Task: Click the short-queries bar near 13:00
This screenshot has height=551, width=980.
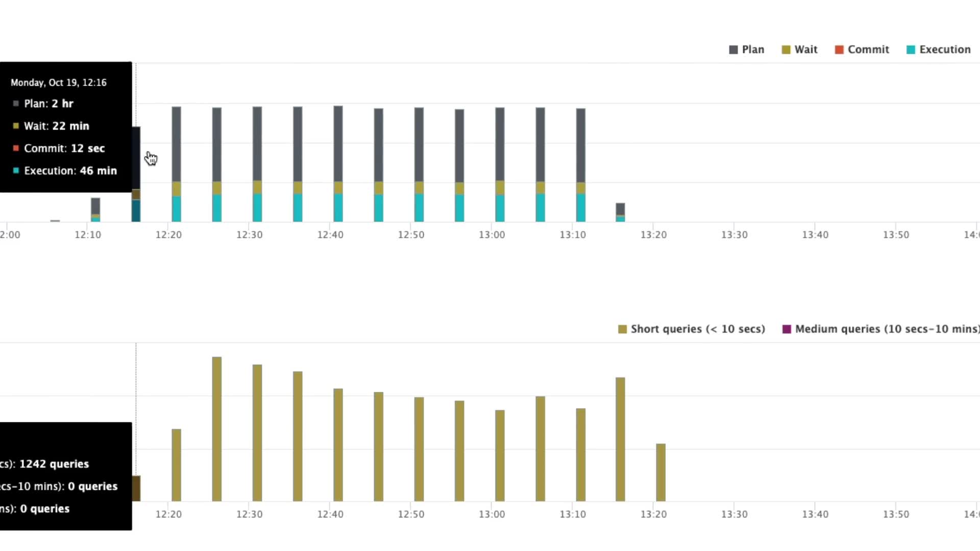Action: [x=500, y=455]
